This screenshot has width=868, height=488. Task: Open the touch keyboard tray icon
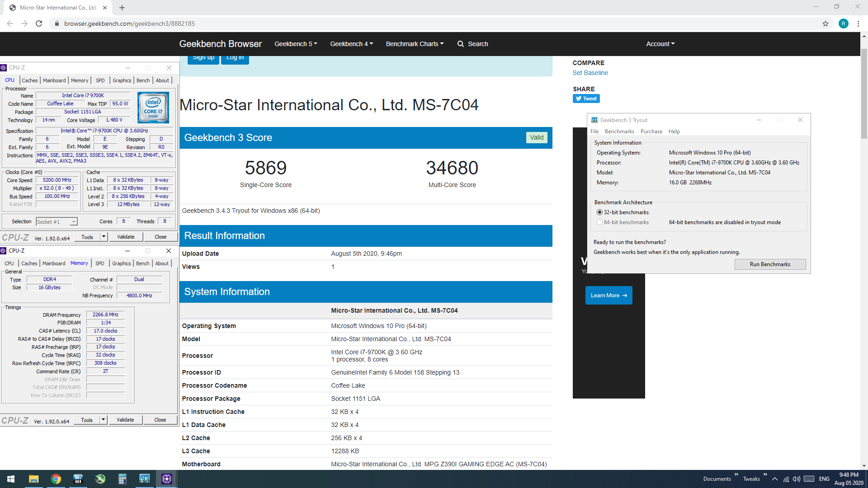[809, 479]
